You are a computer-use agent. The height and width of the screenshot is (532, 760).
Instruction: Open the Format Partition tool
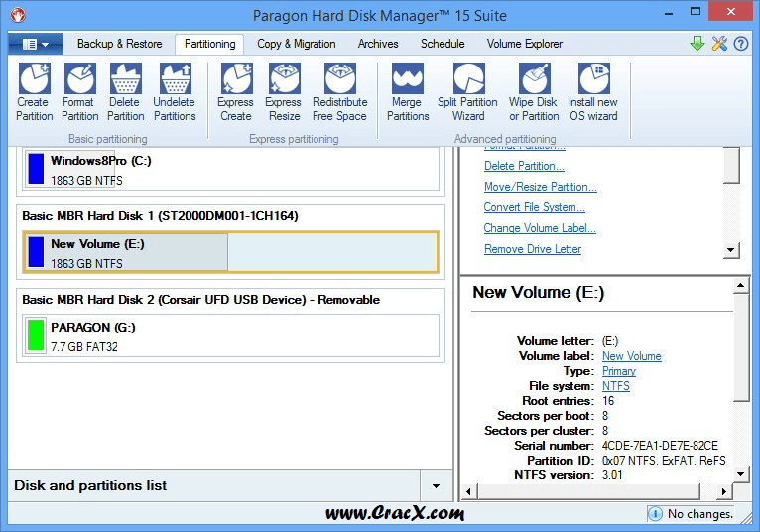coord(80,91)
